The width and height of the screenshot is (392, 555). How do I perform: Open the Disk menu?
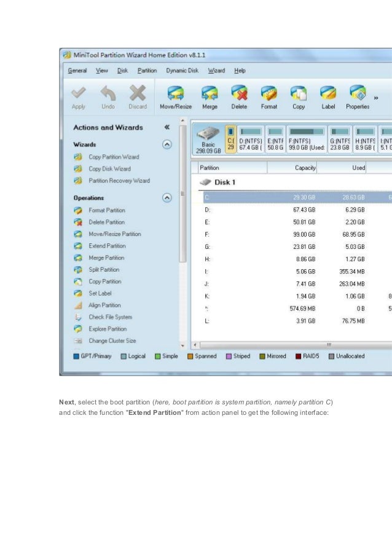pyautogui.click(x=122, y=71)
